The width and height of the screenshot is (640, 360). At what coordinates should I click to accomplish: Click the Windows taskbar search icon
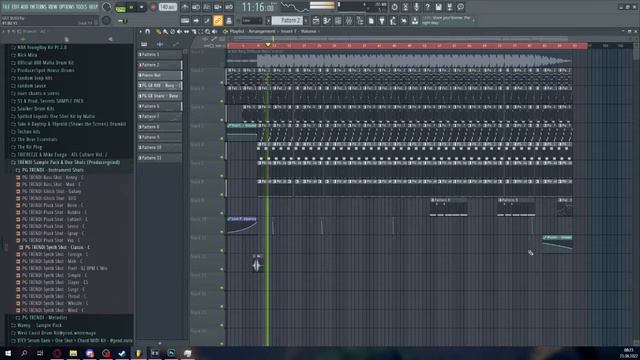point(24,353)
